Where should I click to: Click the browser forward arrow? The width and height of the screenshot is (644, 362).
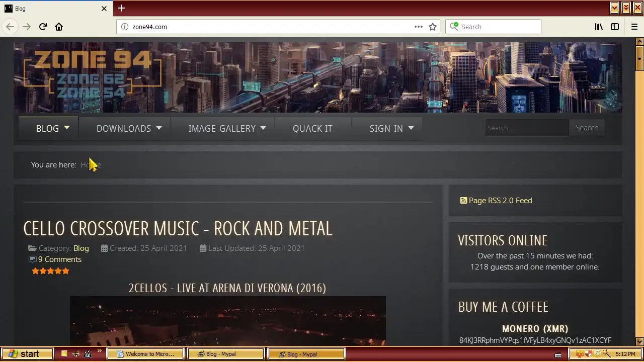27,27
